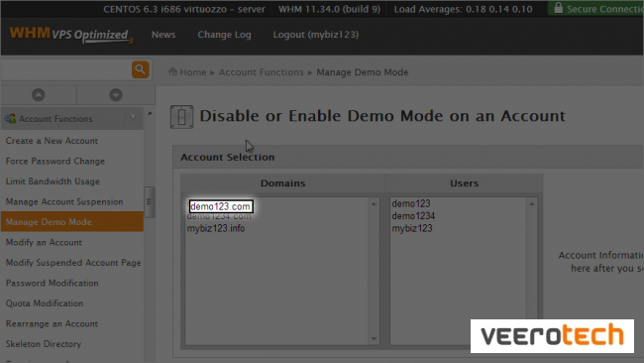Open Modify Suspended Account Page
This screenshot has height=363, width=644.
coord(73,263)
